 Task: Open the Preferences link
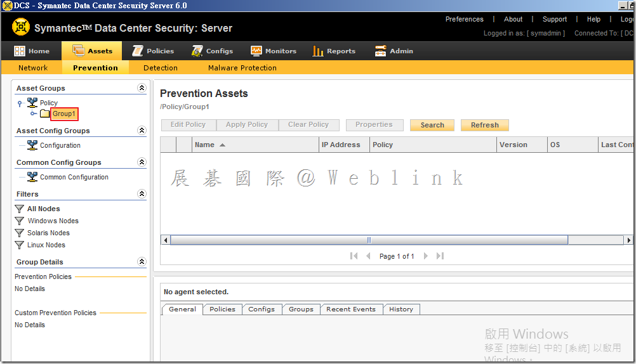[465, 19]
